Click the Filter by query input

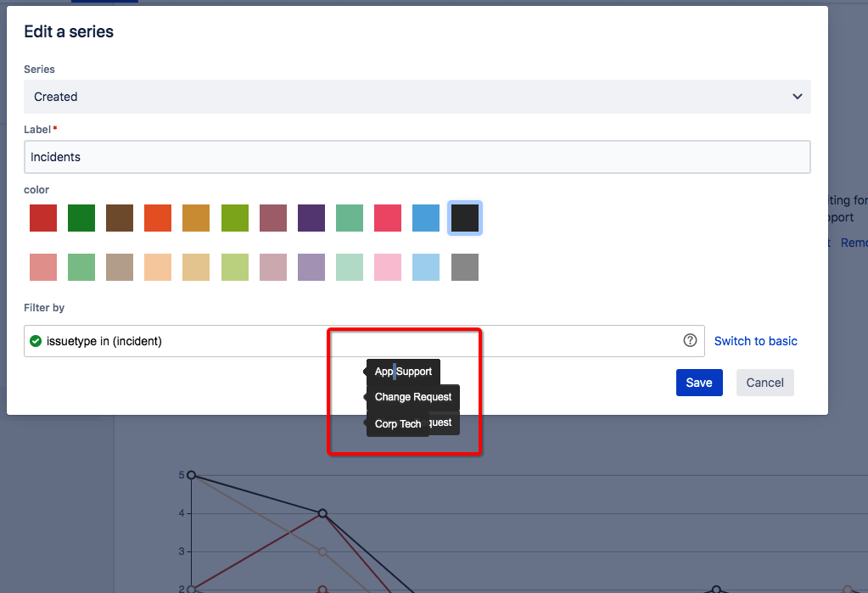click(364, 341)
